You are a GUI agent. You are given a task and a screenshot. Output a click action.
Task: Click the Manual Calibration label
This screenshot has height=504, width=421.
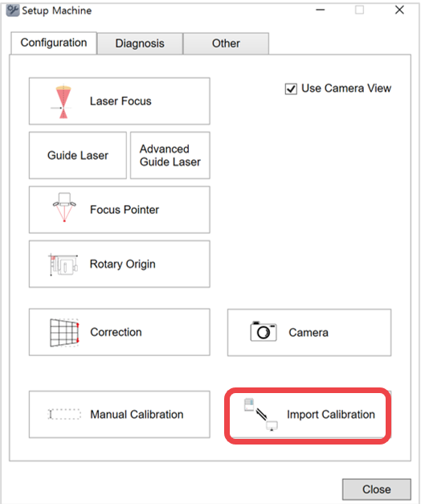coord(137,414)
